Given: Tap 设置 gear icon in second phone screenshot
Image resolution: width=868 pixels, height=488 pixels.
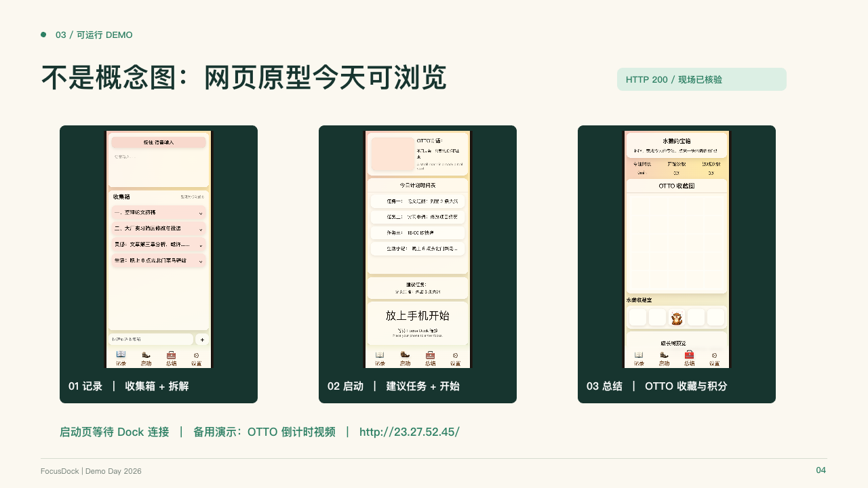Looking at the screenshot, I should point(455,354).
